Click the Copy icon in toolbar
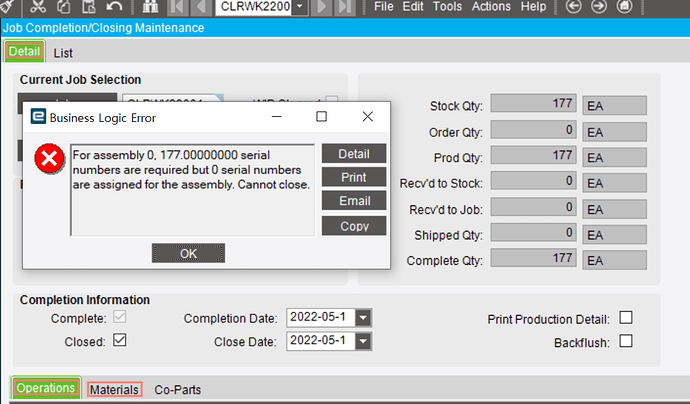The width and height of the screenshot is (690, 404). pos(63,6)
